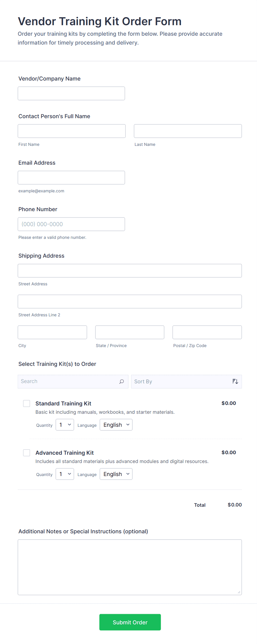Viewport: 257px width, 644px height.
Task: Check the Advanced Training Kit checkbox
Action: click(x=27, y=453)
